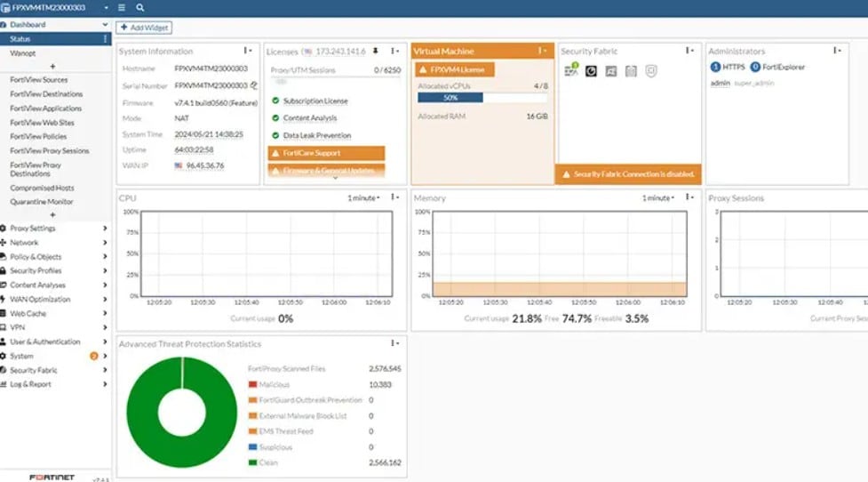Expand Content Analyses menu
868x482 pixels.
pos(53,285)
